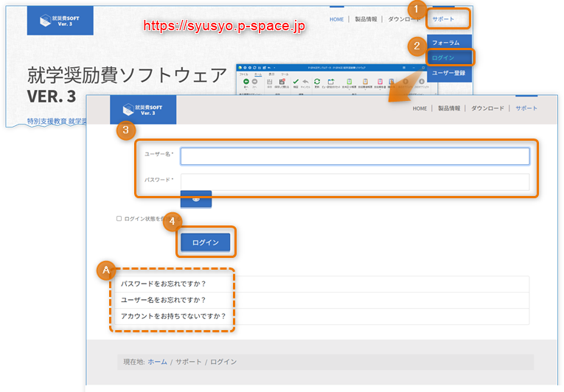Click the pink clipboard report icon in the ribbon
This screenshot has width=564, height=392.
(380, 82)
